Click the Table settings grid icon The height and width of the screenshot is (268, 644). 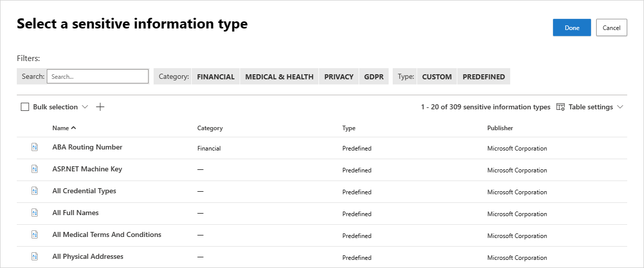(x=561, y=107)
